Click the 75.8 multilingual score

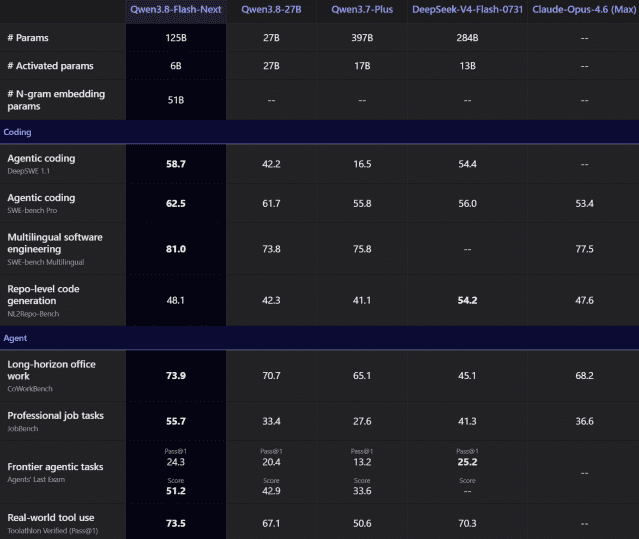click(362, 249)
